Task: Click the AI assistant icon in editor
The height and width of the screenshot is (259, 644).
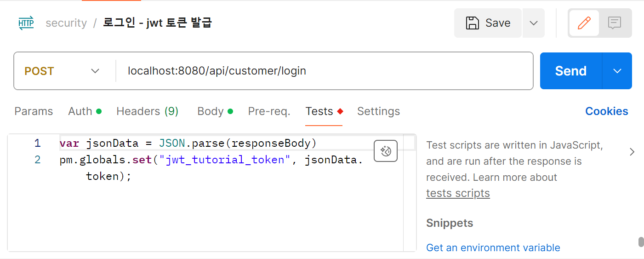Action: (386, 151)
